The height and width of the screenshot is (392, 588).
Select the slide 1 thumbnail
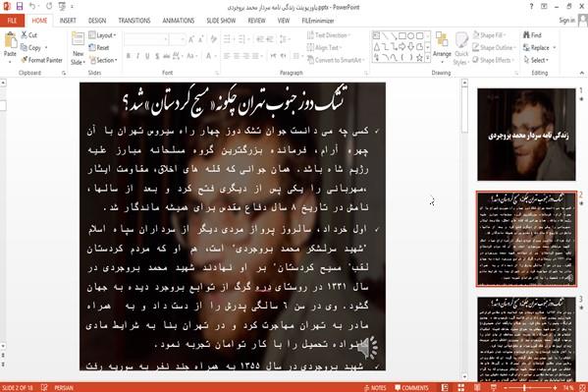(x=526, y=135)
